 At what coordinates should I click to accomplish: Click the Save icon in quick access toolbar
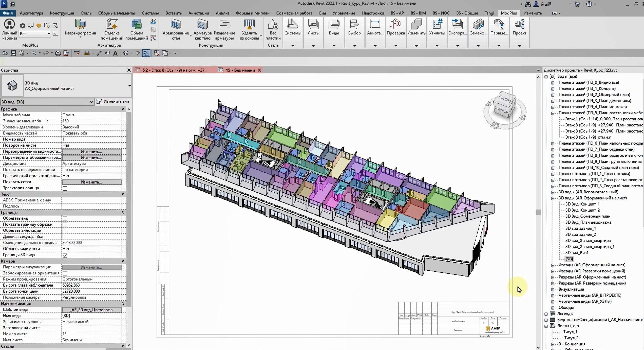[13, 53]
